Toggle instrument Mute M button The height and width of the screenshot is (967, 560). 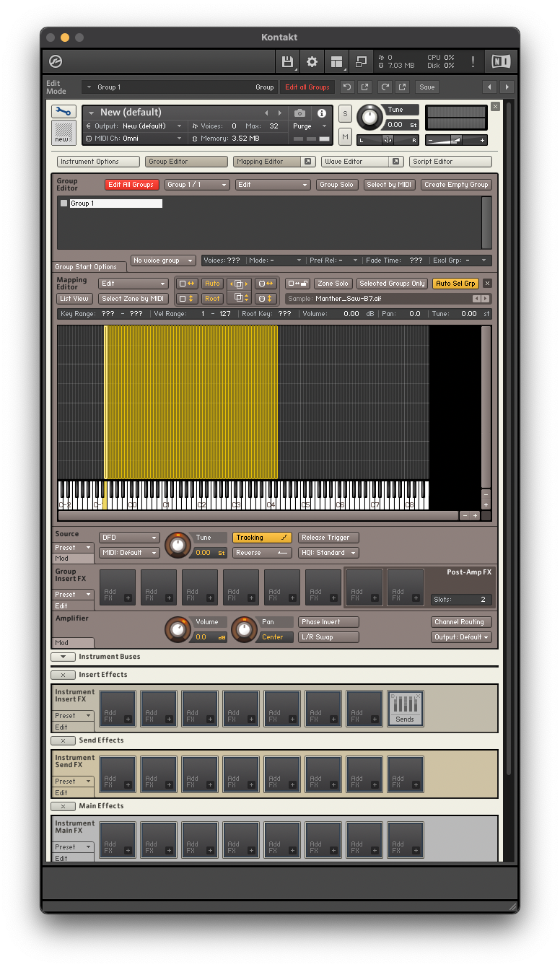[x=345, y=136]
